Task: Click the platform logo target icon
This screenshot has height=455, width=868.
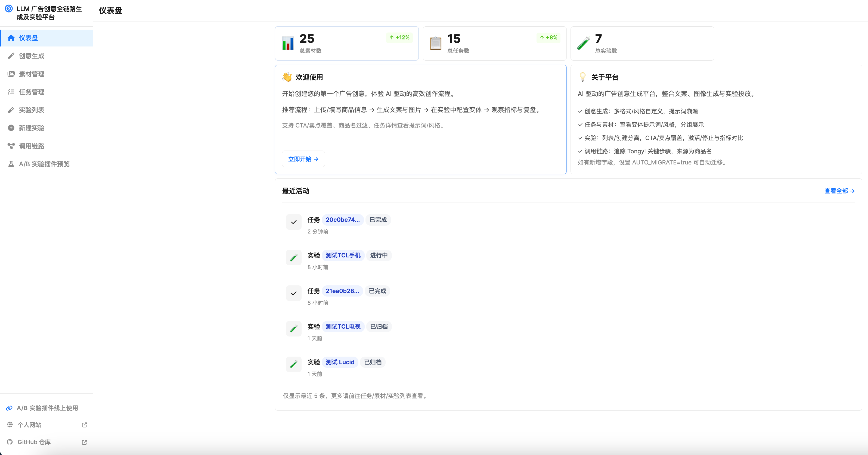Action: [9, 8]
